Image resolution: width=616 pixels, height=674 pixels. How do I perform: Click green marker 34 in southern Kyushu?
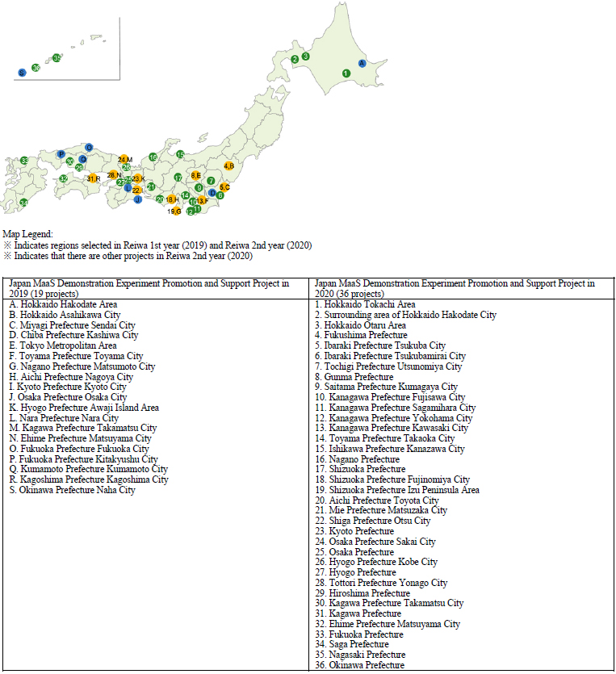(23, 203)
